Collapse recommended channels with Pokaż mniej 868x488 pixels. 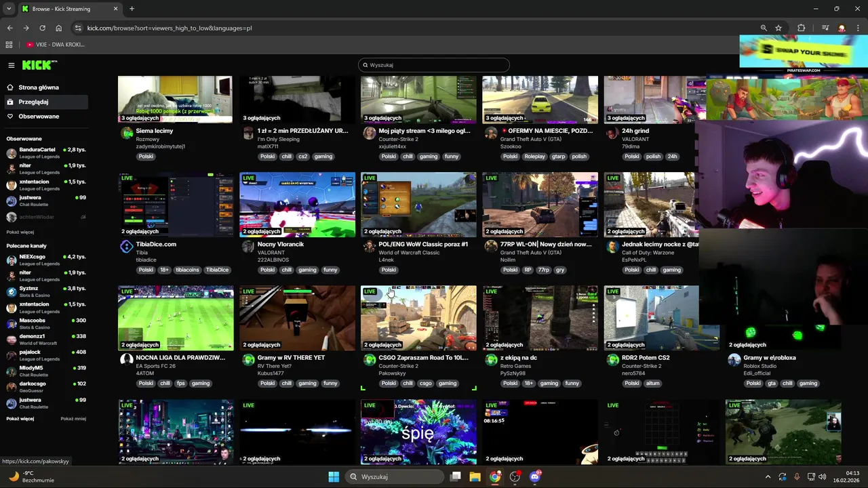pyautogui.click(x=73, y=418)
